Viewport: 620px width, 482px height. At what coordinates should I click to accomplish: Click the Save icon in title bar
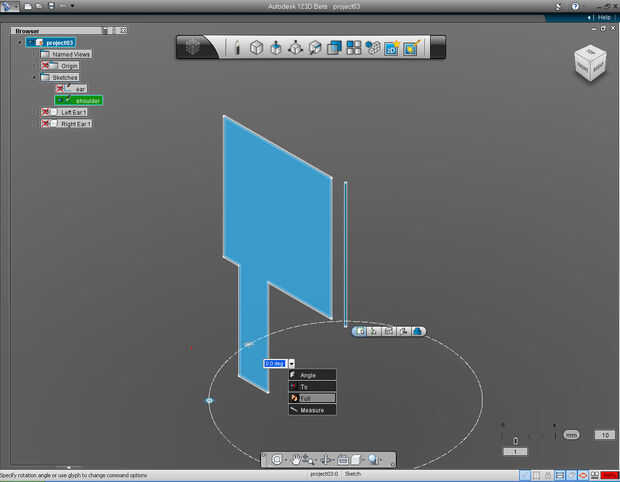pyautogui.click(x=49, y=6)
